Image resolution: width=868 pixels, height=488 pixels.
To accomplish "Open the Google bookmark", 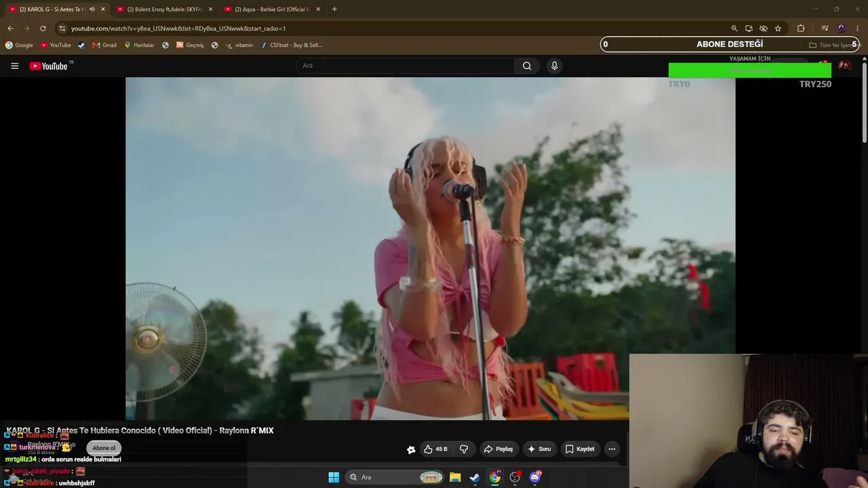I will click(19, 45).
